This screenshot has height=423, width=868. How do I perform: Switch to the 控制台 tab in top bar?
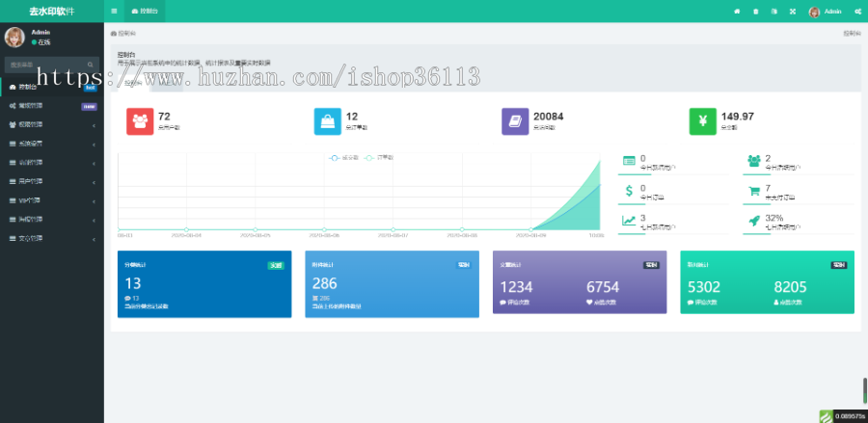pyautogui.click(x=144, y=11)
